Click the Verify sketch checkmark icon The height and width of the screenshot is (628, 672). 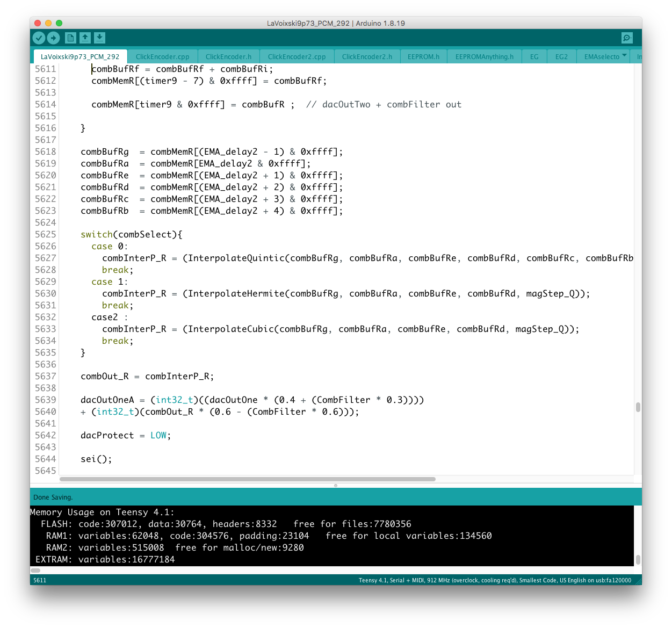[x=39, y=38]
